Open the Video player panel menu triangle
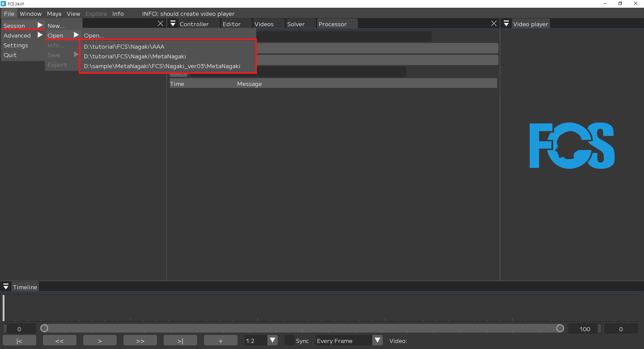 [x=506, y=24]
